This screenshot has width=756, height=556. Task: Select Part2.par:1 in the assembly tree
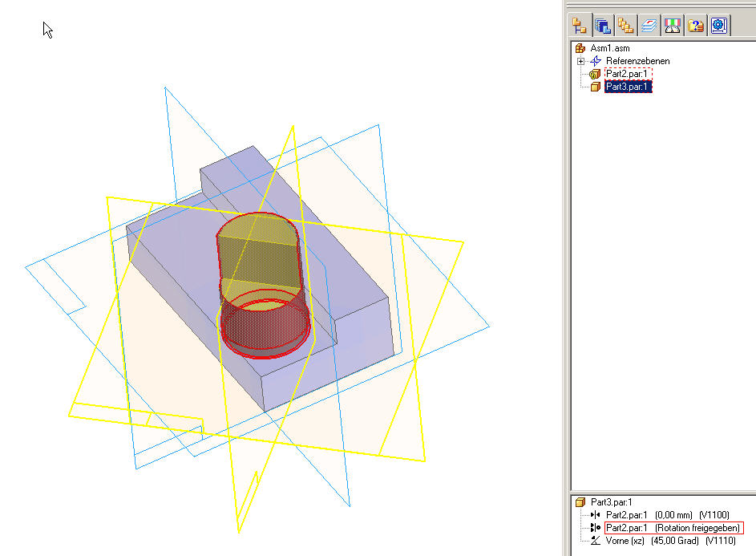[x=629, y=74]
